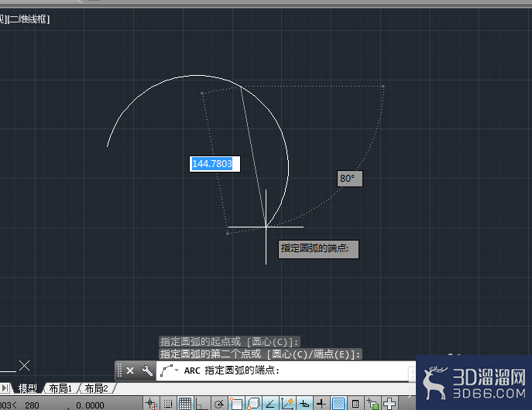Click coordinate readout 0.0000 in status bar

(90, 405)
